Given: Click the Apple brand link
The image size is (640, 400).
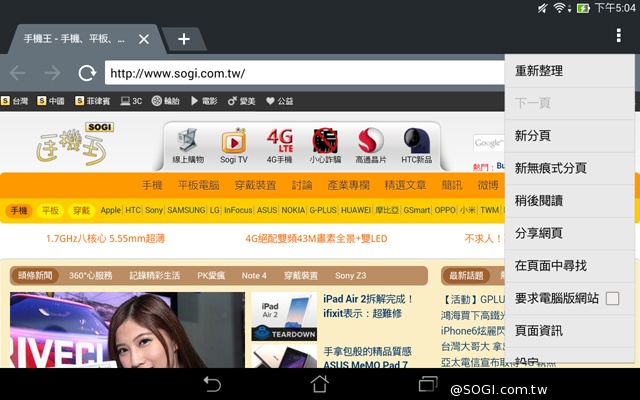Looking at the screenshot, I should click(111, 210).
